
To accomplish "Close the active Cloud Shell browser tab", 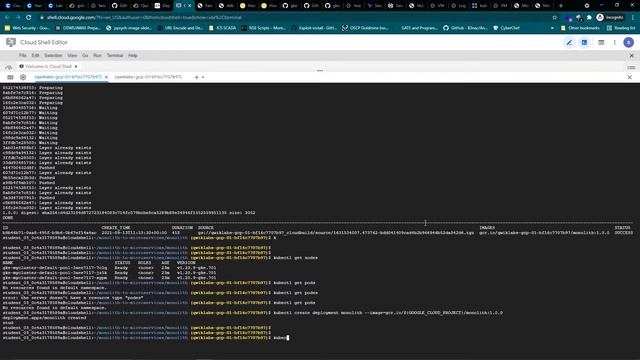I will click(189, 6).
